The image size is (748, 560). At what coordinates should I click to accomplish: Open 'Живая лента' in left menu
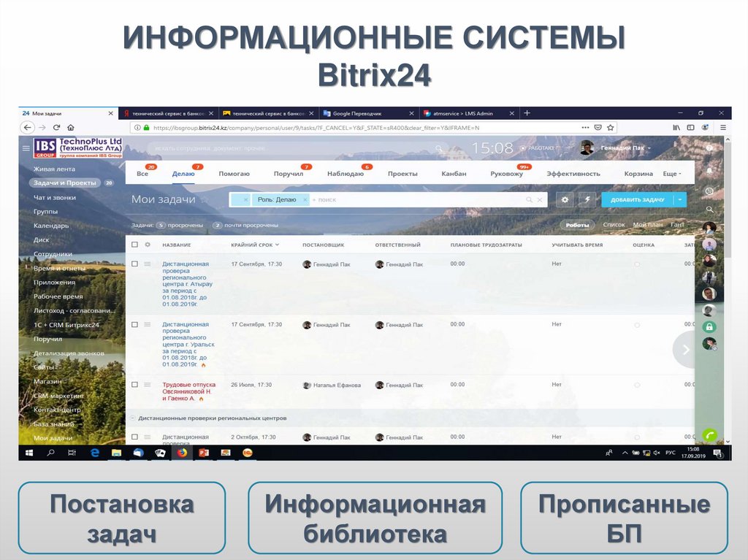[x=54, y=169]
